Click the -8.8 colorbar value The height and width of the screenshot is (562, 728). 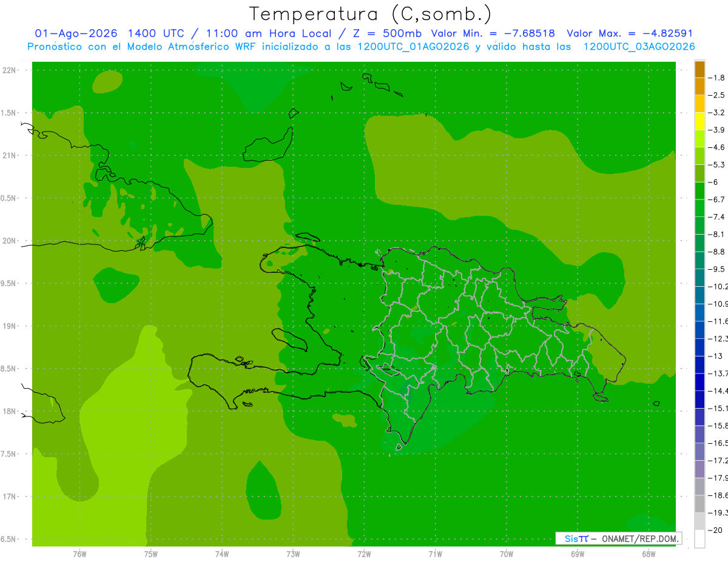(717, 252)
